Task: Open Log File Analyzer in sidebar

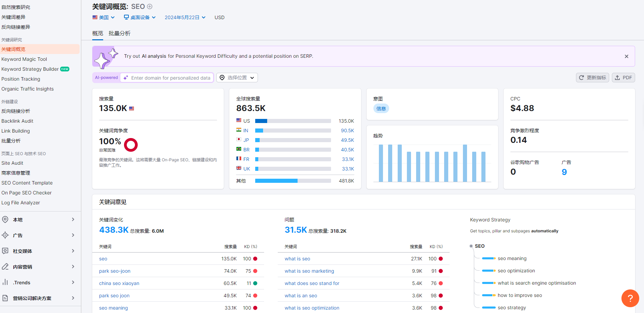Action: (x=21, y=203)
